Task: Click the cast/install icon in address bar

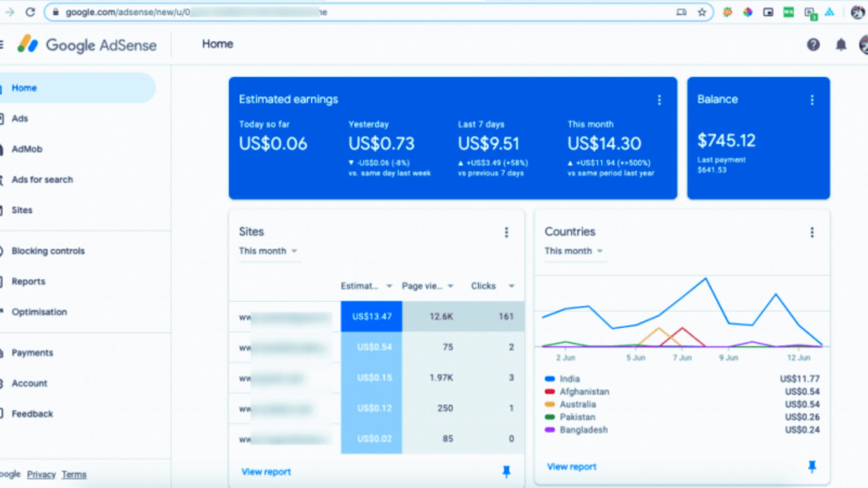Action: [x=681, y=12]
